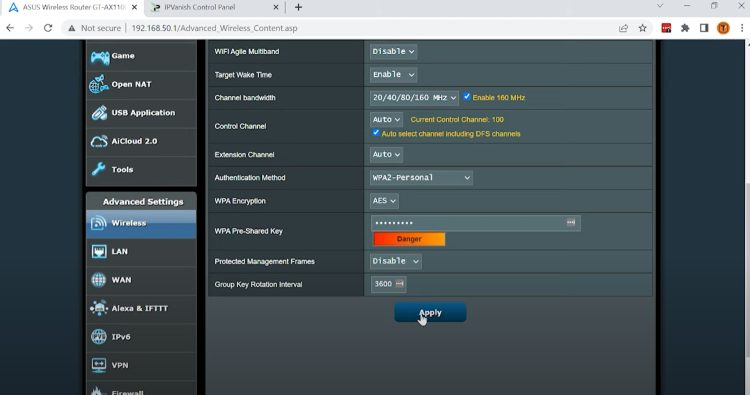Viewport: 750px width, 395px height.
Task: Click the Danger password strength bar
Action: [x=409, y=239]
